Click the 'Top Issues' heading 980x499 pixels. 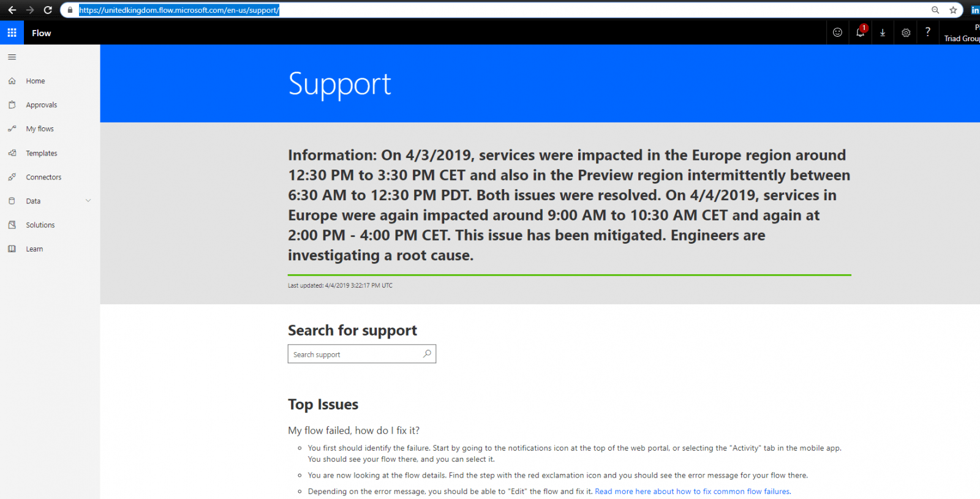click(x=323, y=404)
